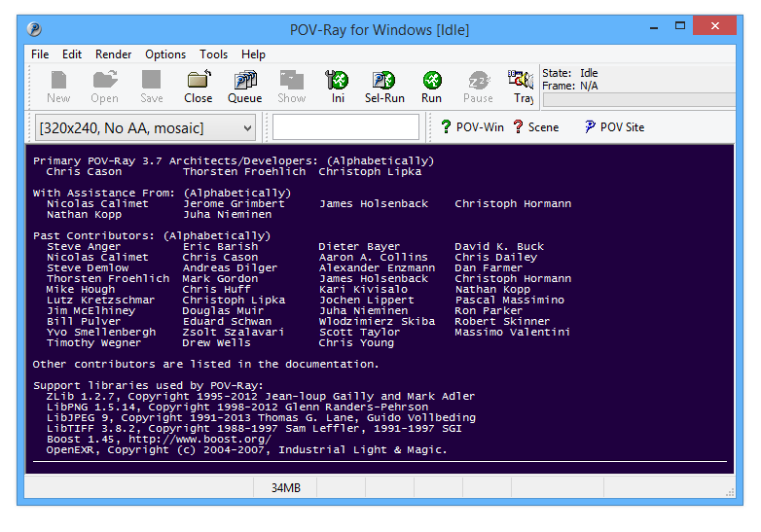Click 'Boost 1.45, http://www.boost.org/' line
Screen dimensions: 761x532
tap(159, 440)
